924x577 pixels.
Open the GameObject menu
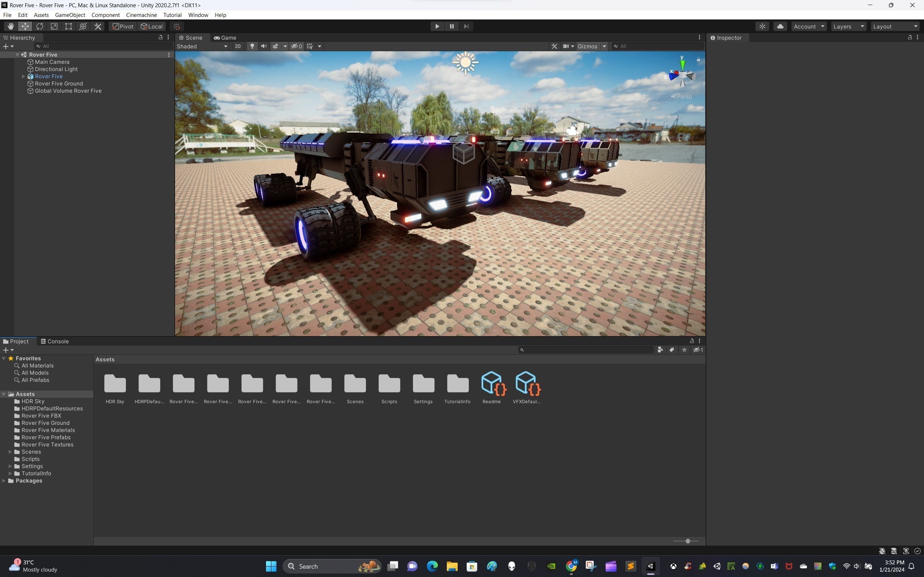[x=70, y=15]
